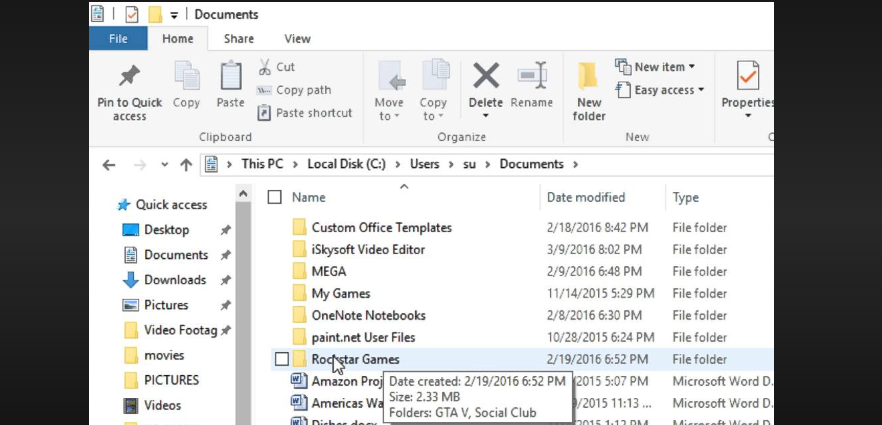The image size is (882, 425).
Task: Click the red Delete X icon
Action: tap(486, 76)
